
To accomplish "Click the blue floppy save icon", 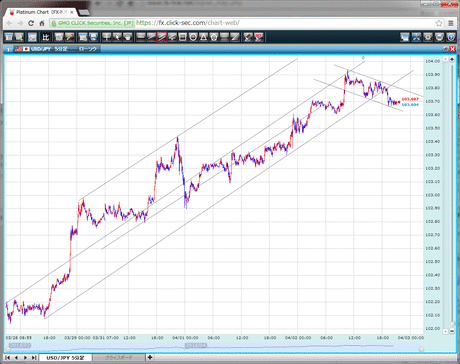I will [94, 37].
